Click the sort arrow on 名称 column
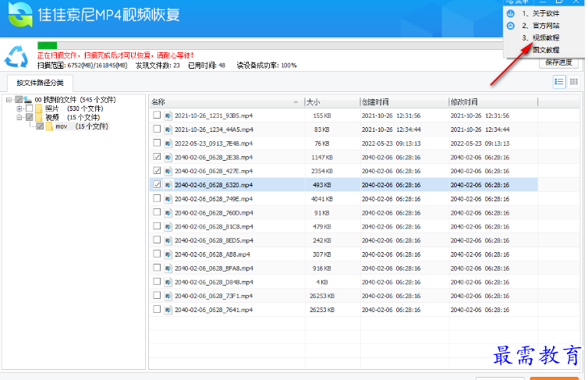This screenshot has height=380, width=588. (x=296, y=101)
